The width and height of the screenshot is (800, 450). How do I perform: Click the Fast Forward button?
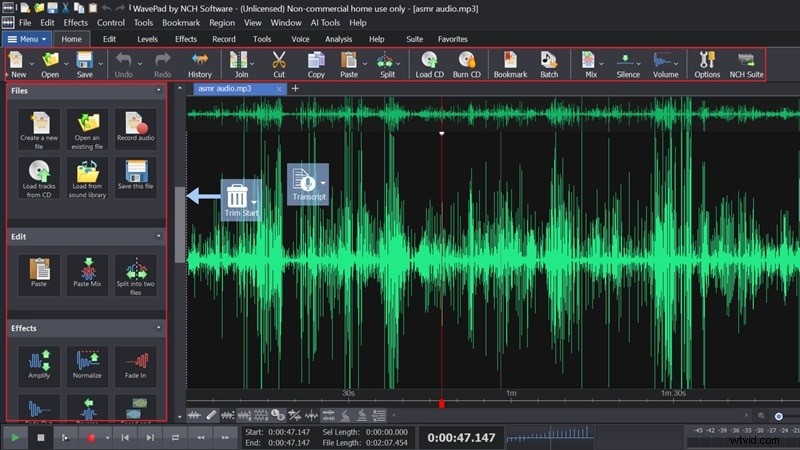(x=225, y=438)
